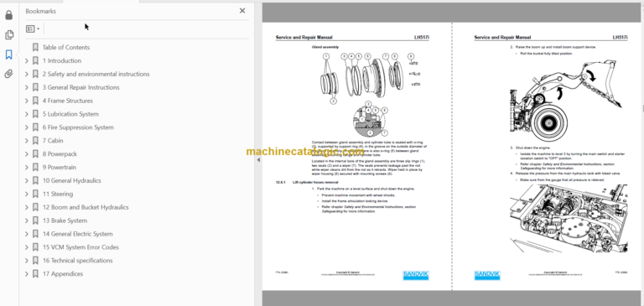Jump to 2 Safety and environmental instructions
644x306 pixels.
point(96,74)
